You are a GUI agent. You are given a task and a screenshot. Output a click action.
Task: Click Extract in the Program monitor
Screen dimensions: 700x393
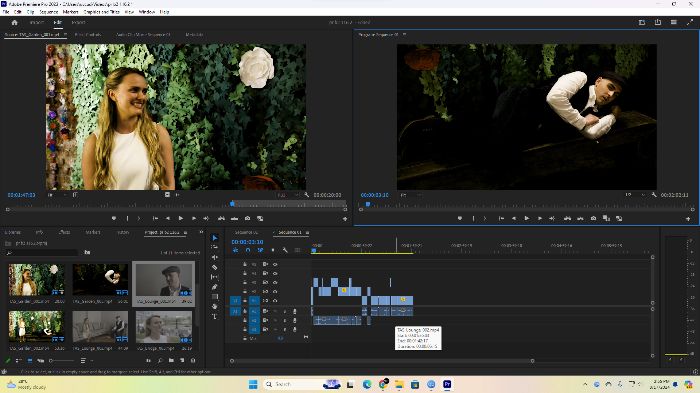click(x=580, y=218)
